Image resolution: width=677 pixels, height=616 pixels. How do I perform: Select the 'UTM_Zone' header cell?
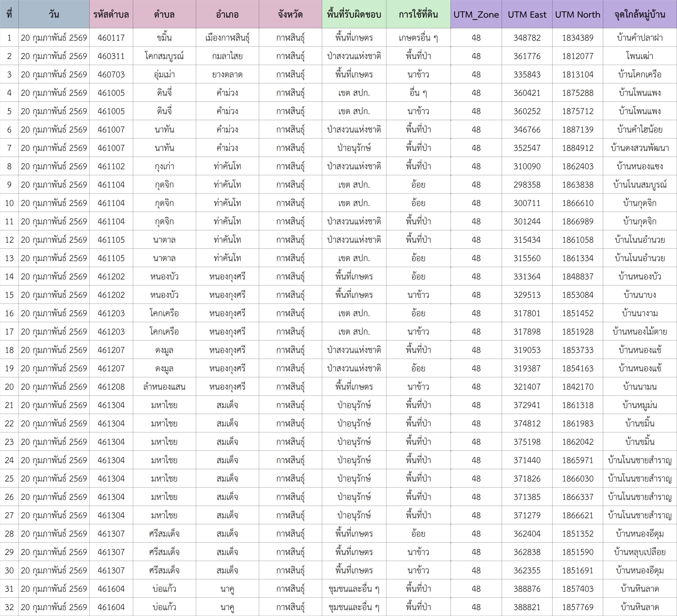tap(476, 15)
